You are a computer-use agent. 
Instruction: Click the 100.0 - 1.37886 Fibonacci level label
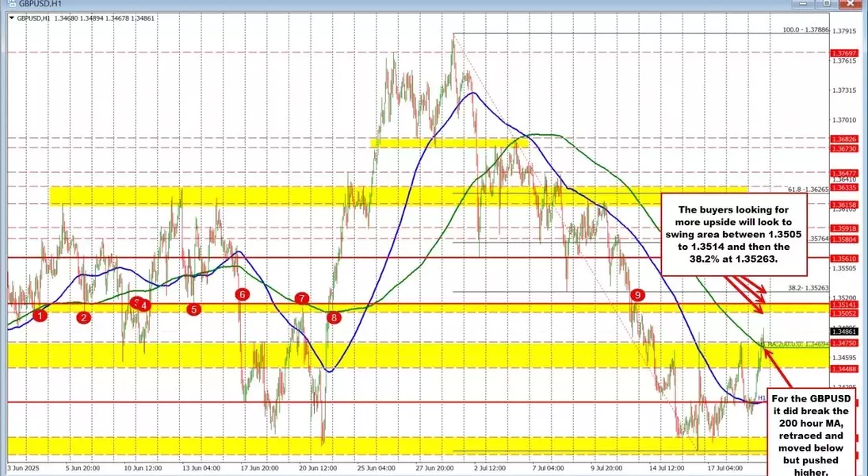tap(806, 30)
